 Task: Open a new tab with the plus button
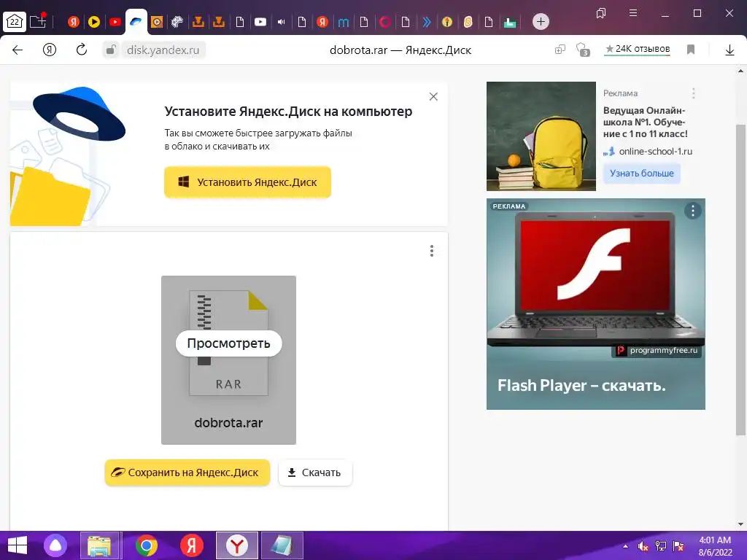(541, 21)
